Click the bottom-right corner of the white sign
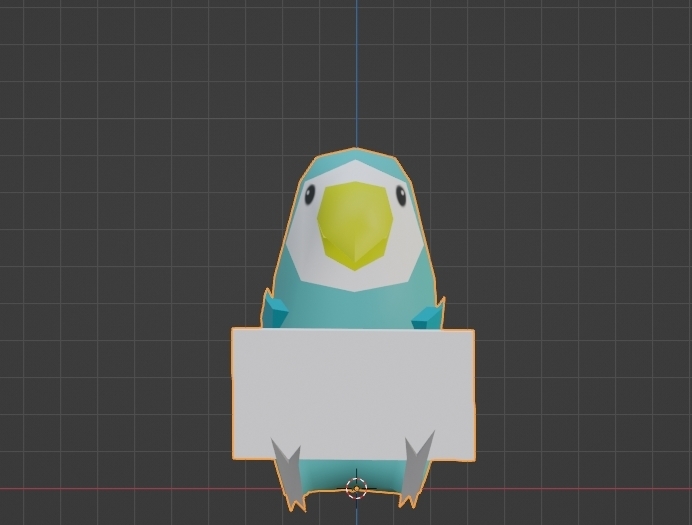 point(475,460)
